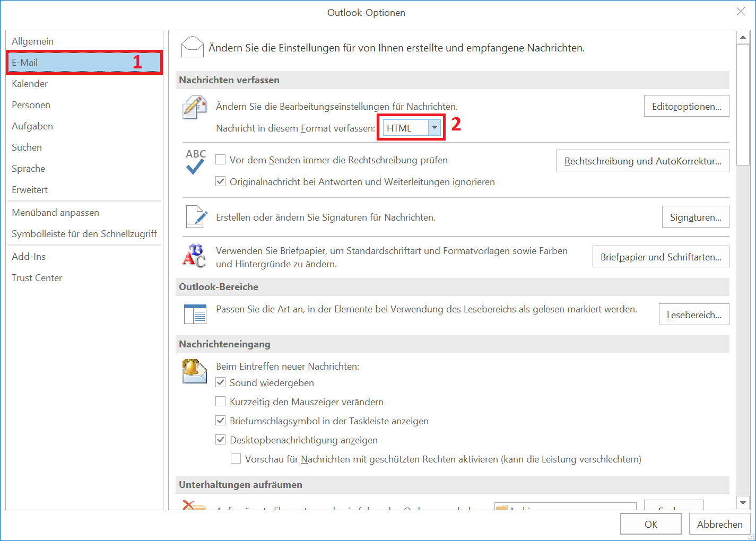Click the Outlook-Bereiche section header
The height and width of the screenshot is (541, 756).
(454, 287)
